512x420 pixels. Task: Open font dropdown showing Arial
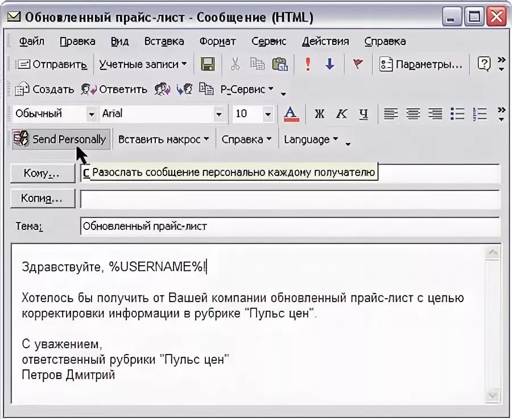pyautogui.click(x=219, y=114)
